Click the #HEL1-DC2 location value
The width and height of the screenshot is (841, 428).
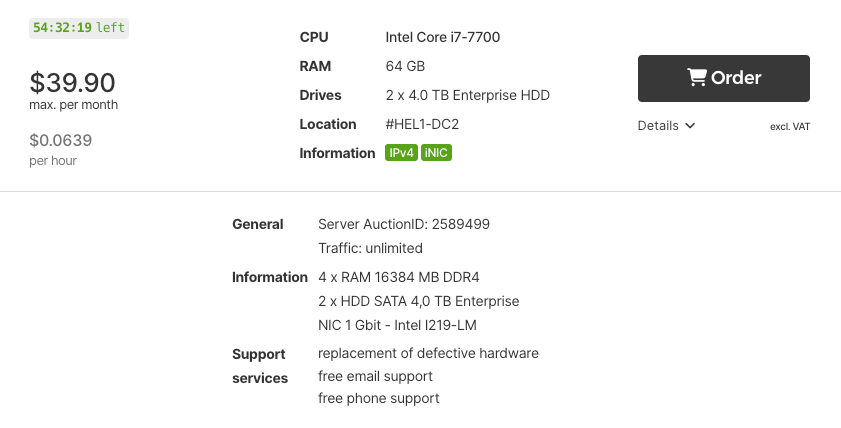(422, 124)
